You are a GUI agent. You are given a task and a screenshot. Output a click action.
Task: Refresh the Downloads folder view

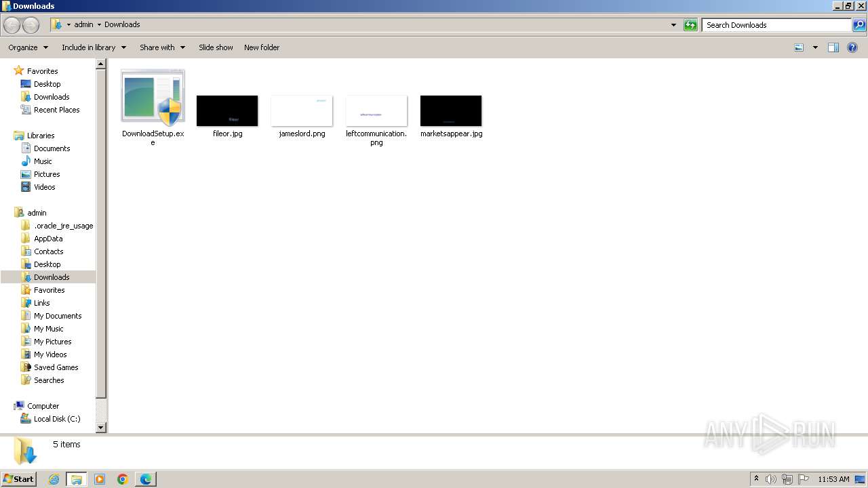[x=690, y=25]
